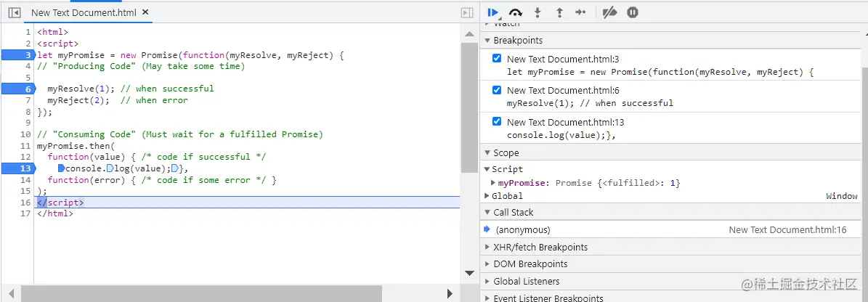Screen dimensions: 868x302
Task: Click line number 7 in the gutter
Action: [28, 100]
